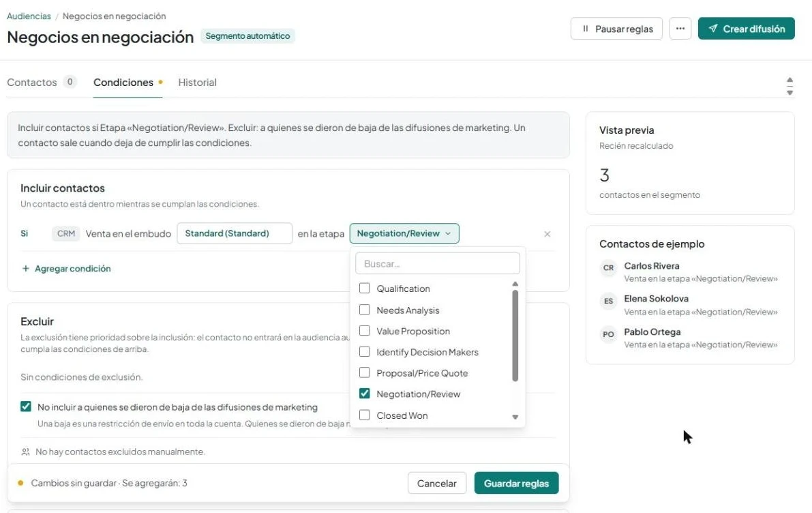This screenshot has width=812, height=513.
Task: Click the Negocios en negociación page title
Action: pyautogui.click(x=100, y=37)
